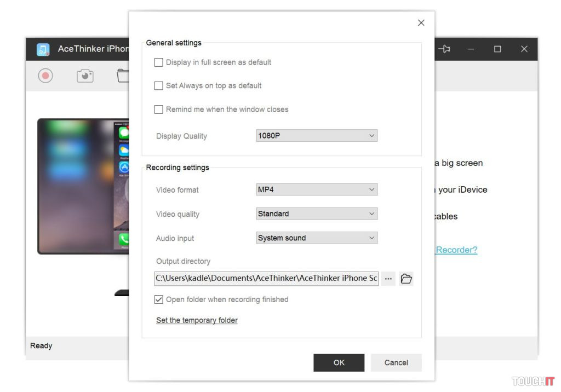The width and height of the screenshot is (561, 392).
Task: Open the Video format MP4 dropdown
Action: tap(317, 190)
